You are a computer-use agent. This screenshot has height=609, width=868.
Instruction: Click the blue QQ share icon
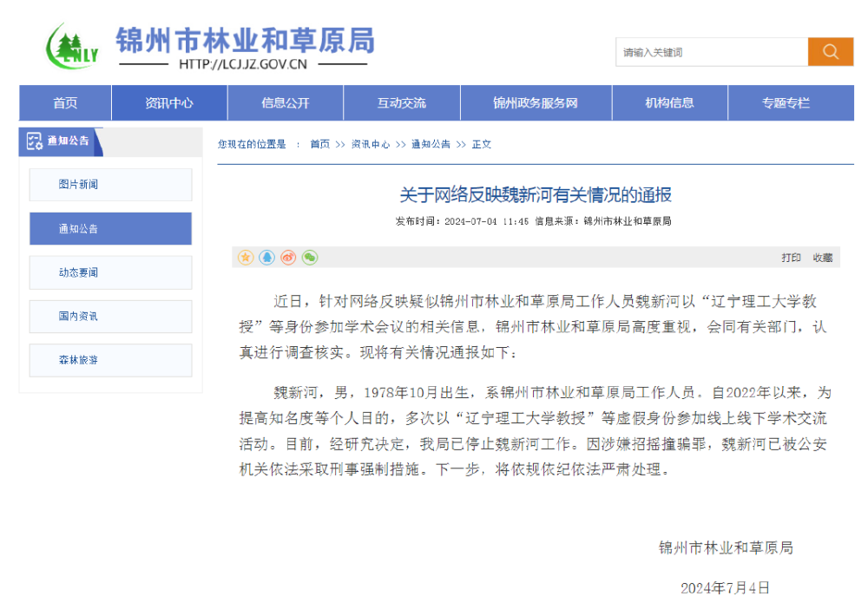[x=266, y=257]
